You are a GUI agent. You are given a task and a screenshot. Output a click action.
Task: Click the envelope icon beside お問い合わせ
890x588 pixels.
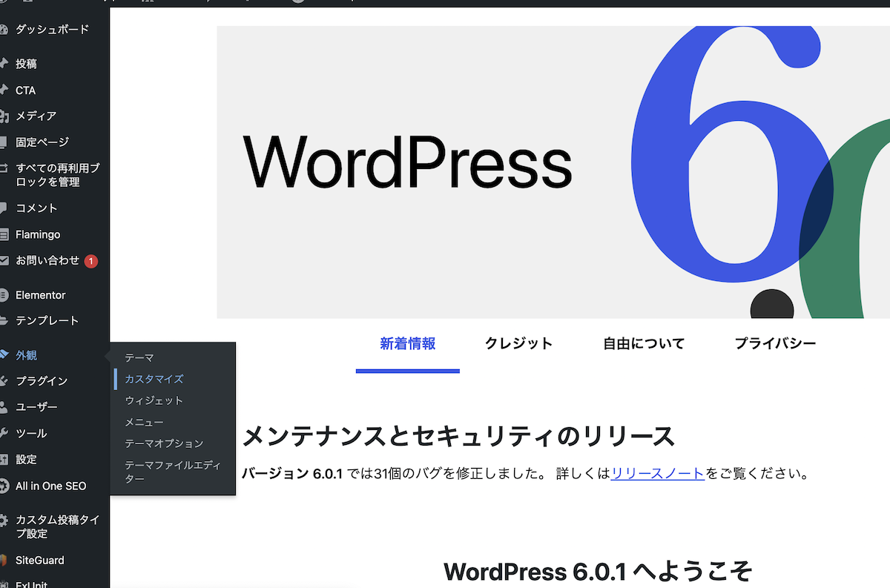point(4,261)
